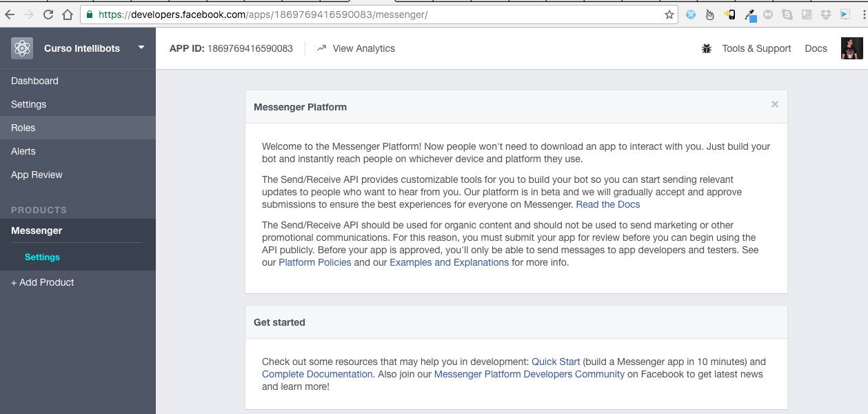Image resolution: width=868 pixels, height=414 pixels.
Task: Open Chrome's three-dot menu
Action: point(863,14)
